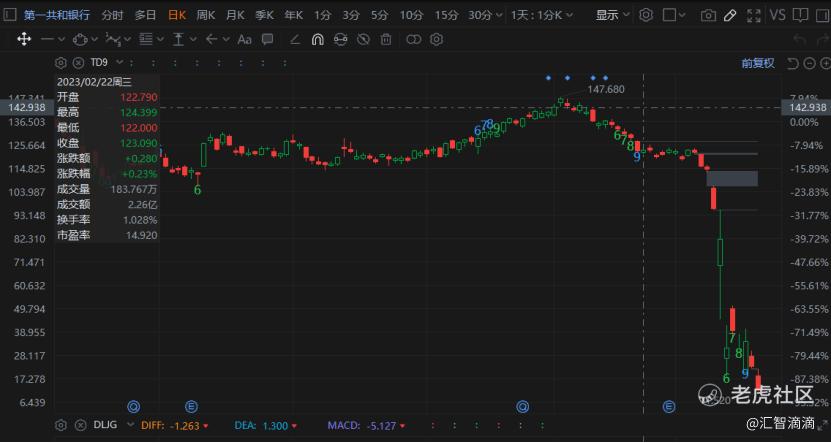Remove the DLJG indicator with X
Screen dimensions: 831x443
point(80,426)
